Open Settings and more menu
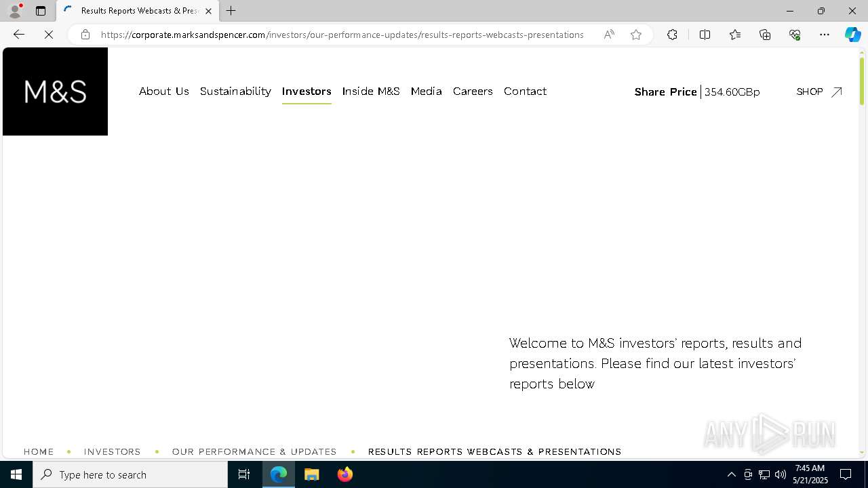The width and height of the screenshot is (868, 488). coord(825,35)
